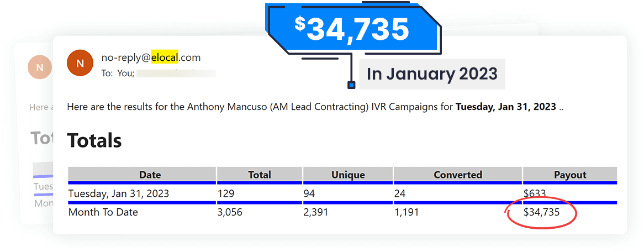Click the circled $34,735 payout value
Image resolution: width=644 pixels, height=252 pixels.
pos(541,212)
